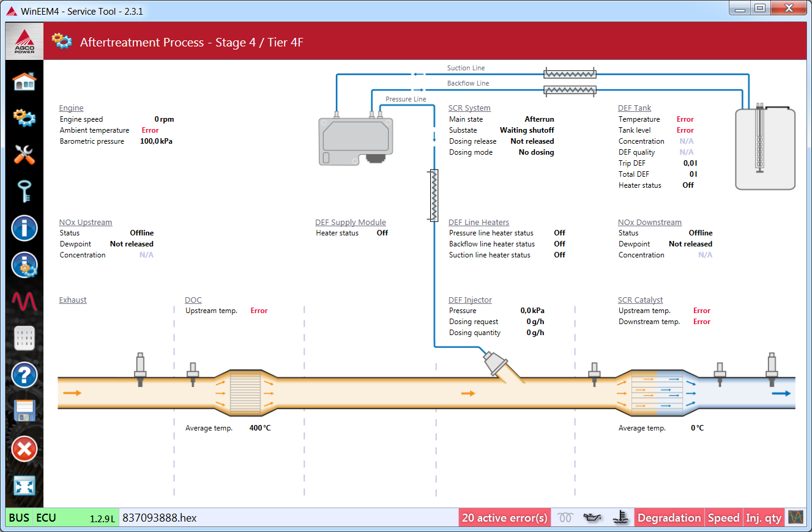This screenshot has width=812, height=532.
Task: Select the Inj. qty status indicator
Action: click(x=763, y=518)
